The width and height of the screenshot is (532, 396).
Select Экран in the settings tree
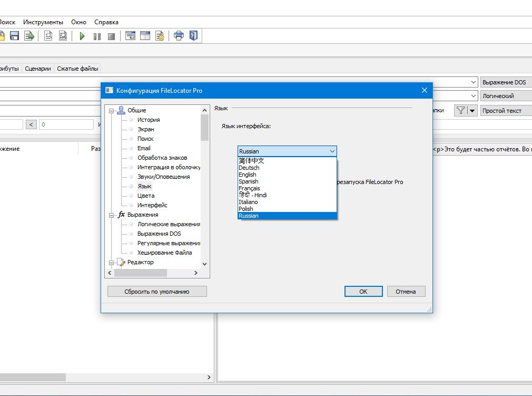click(x=145, y=129)
